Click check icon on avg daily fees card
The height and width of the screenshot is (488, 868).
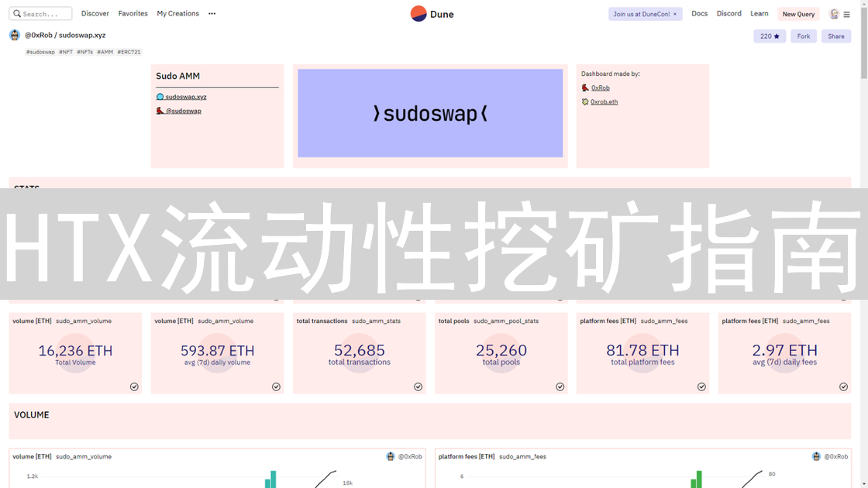[x=843, y=387]
